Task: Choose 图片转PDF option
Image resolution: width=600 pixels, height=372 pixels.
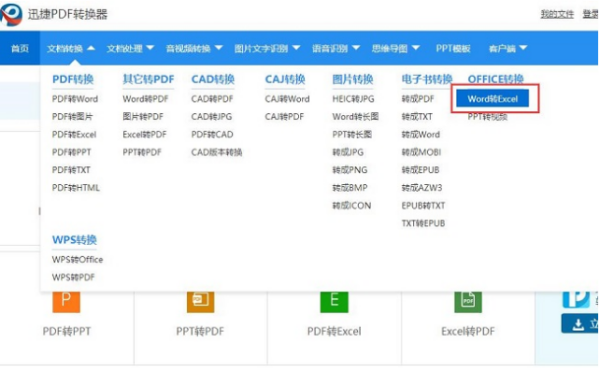Action: tap(143, 116)
